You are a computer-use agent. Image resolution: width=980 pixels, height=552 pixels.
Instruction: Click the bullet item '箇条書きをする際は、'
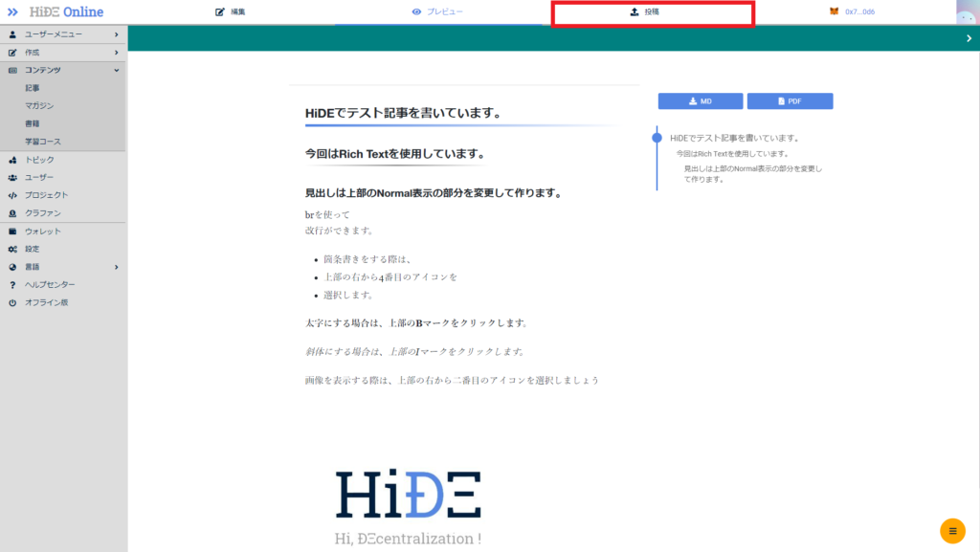(x=367, y=259)
